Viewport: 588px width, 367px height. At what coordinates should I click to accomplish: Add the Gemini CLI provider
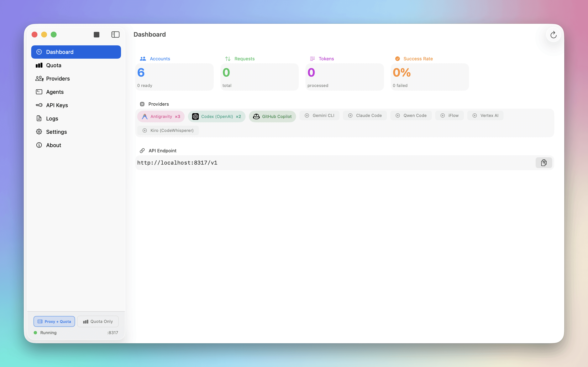[x=319, y=115]
